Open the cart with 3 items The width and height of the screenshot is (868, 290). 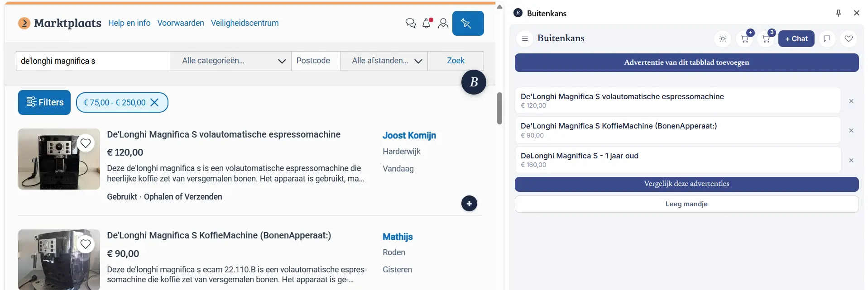[767, 38]
